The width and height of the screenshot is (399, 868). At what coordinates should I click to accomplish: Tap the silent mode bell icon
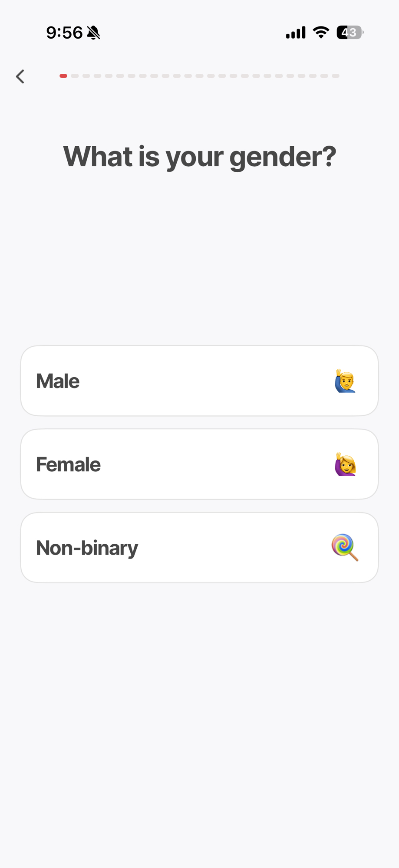(x=93, y=33)
